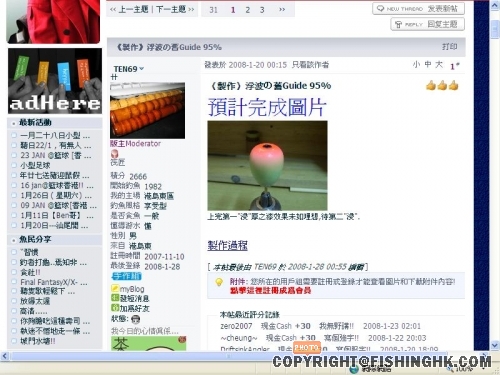
Task: Open sidebar item 09 JAN @籃球
Action: point(58,205)
